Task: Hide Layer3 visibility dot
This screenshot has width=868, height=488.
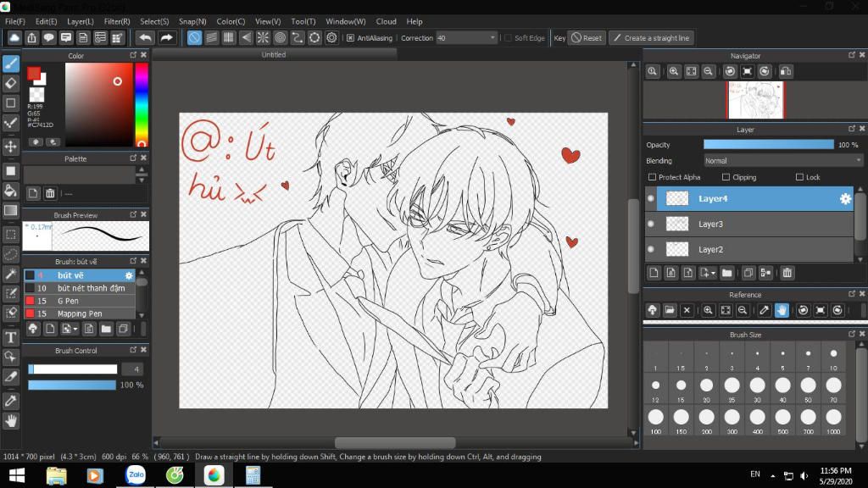Action: click(x=651, y=224)
